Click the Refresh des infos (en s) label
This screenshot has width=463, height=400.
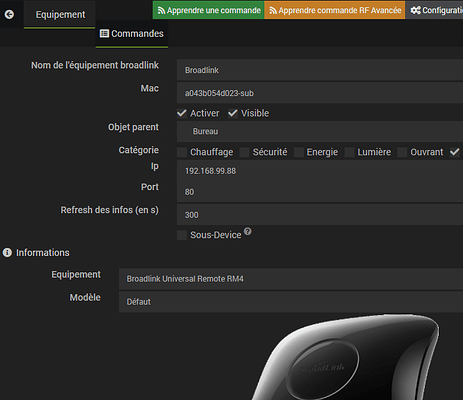tap(110, 210)
